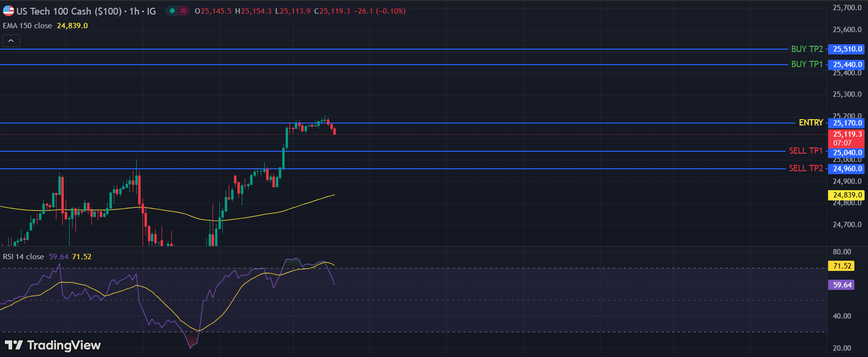Click the pink data-mode wave icon
Image resolution: width=868 pixels, height=357 pixels.
(183, 11)
